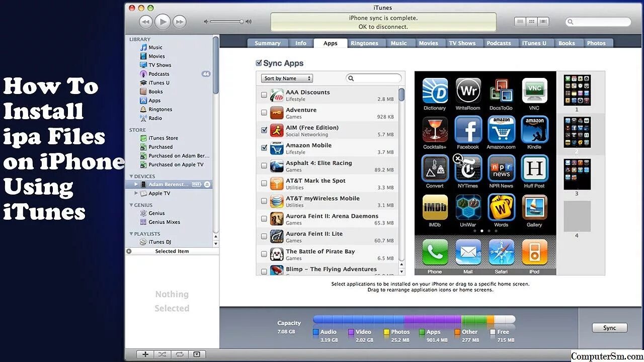Toggle the Sync Apps checkbox
The height and width of the screenshot is (362, 644).
pyautogui.click(x=259, y=63)
